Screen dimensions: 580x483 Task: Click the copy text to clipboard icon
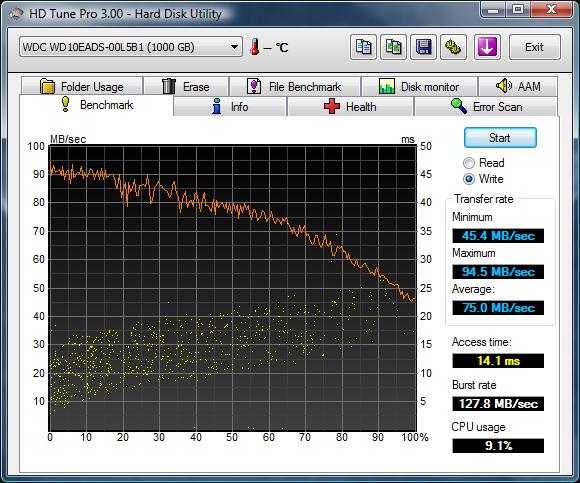click(363, 47)
